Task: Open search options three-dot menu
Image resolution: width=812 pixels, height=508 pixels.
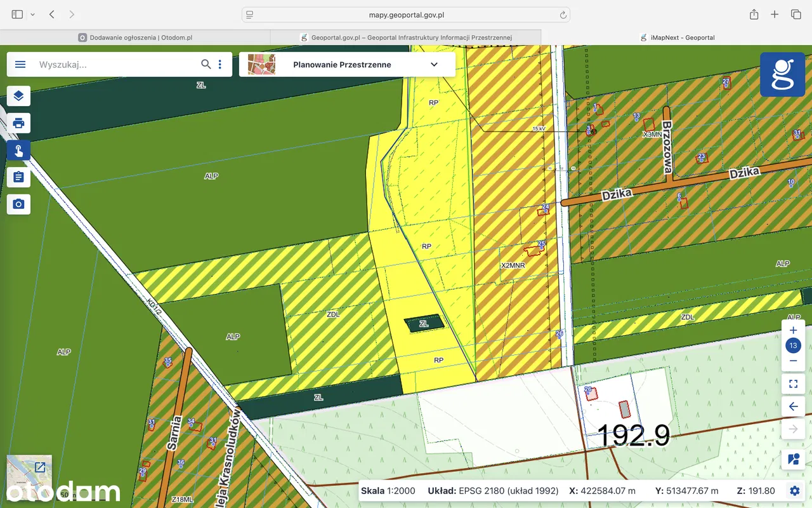Action: click(x=220, y=64)
